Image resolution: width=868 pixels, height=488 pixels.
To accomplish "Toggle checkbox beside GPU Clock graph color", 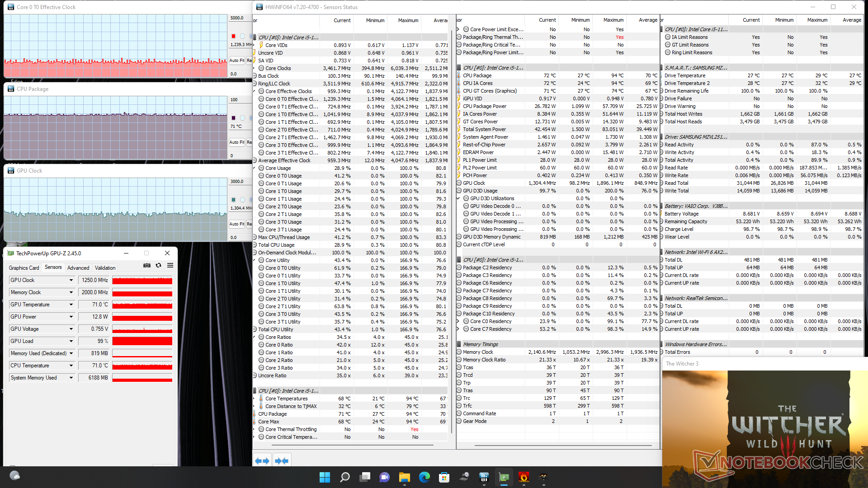I will pyautogui.click(x=242, y=200).
